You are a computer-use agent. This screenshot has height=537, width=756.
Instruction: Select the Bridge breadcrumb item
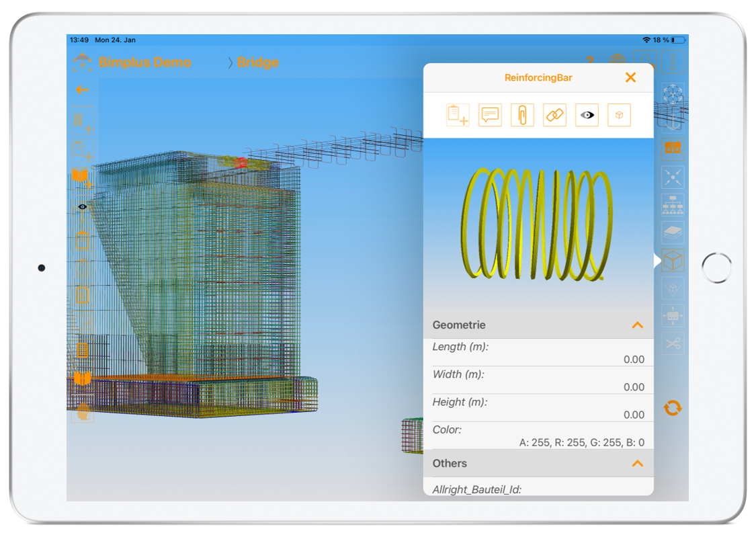tap(258, 63)
